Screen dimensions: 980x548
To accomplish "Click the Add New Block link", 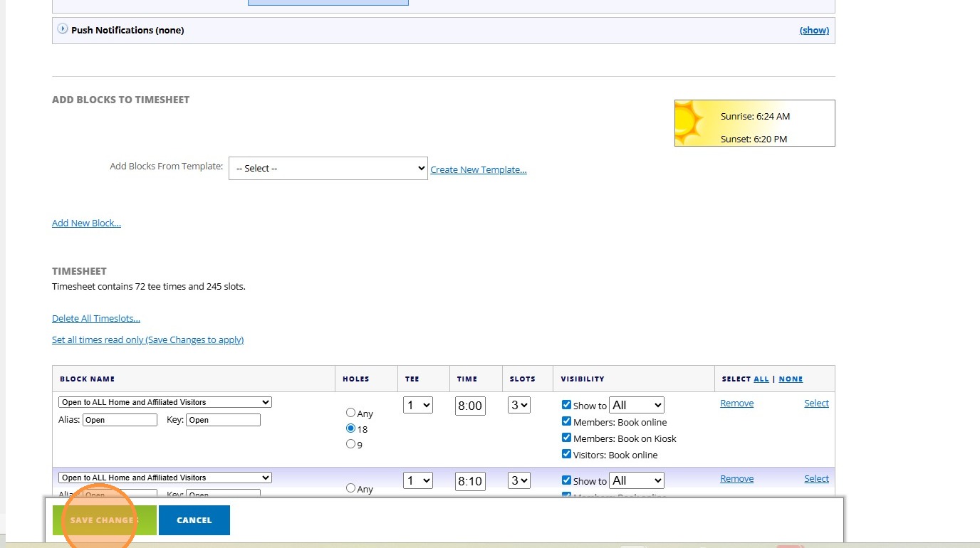I will click(x=86, y=223).
